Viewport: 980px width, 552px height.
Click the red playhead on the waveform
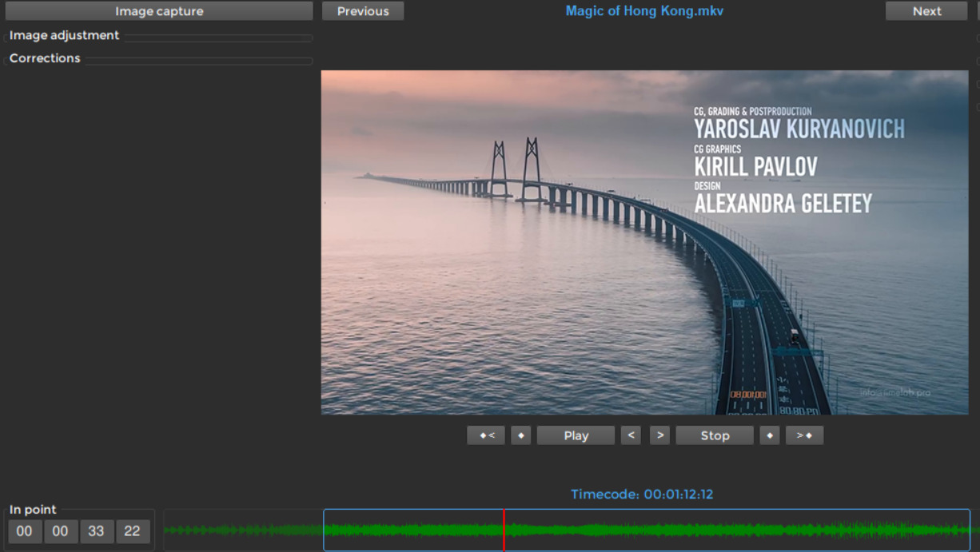(504, 530)
